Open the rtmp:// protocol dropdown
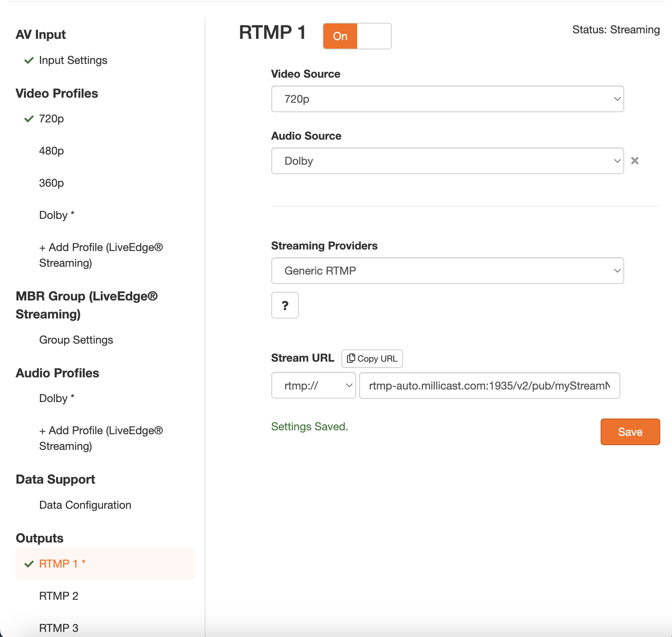Screen dimensions: 672x637 (x=313, y=386)
